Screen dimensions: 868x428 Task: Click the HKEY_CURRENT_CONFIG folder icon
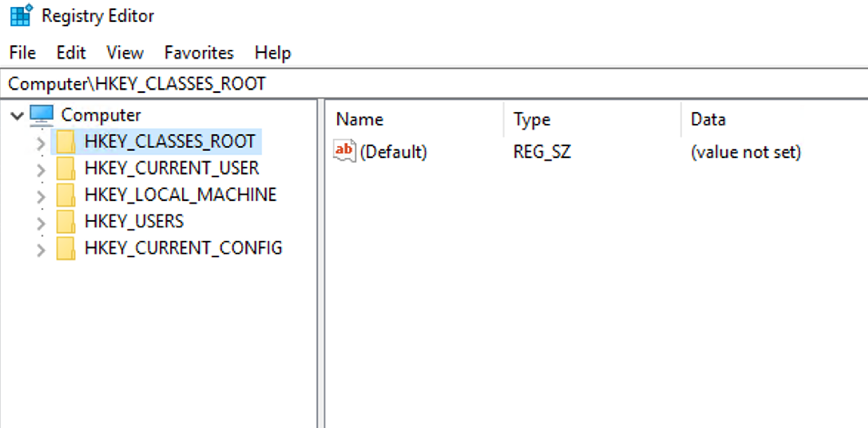click(65, 248)
